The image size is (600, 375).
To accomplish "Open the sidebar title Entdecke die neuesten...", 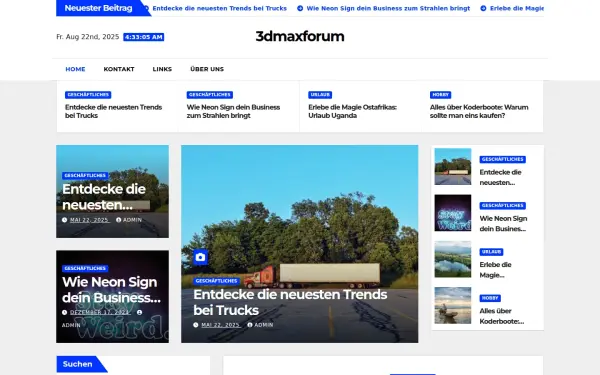I will point(501,178).
